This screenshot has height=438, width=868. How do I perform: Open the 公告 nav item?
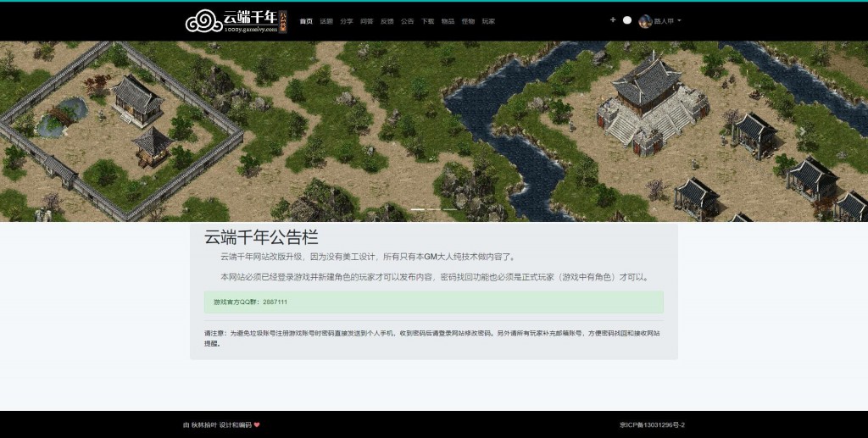point(408,21)
